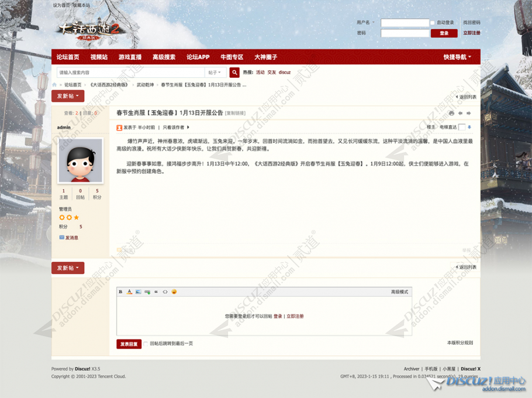532x398 pixels.
Task: Click the 本版积分规则 link
Action: tap(460, 342)
